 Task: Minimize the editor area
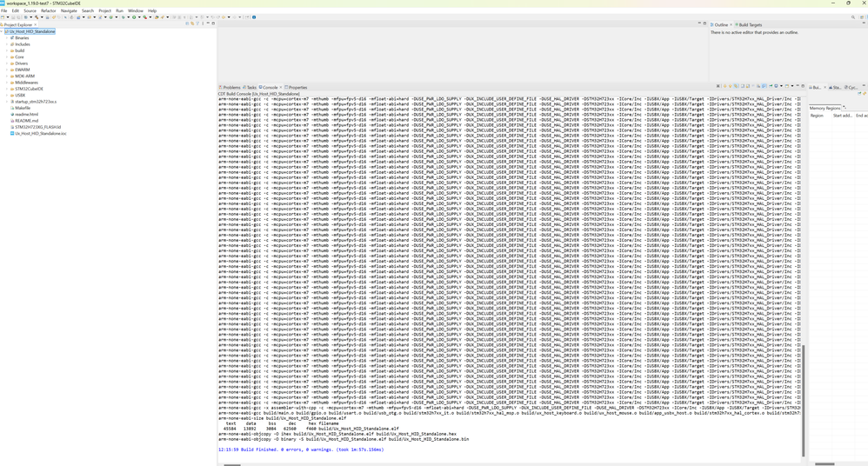click(699, 23)
